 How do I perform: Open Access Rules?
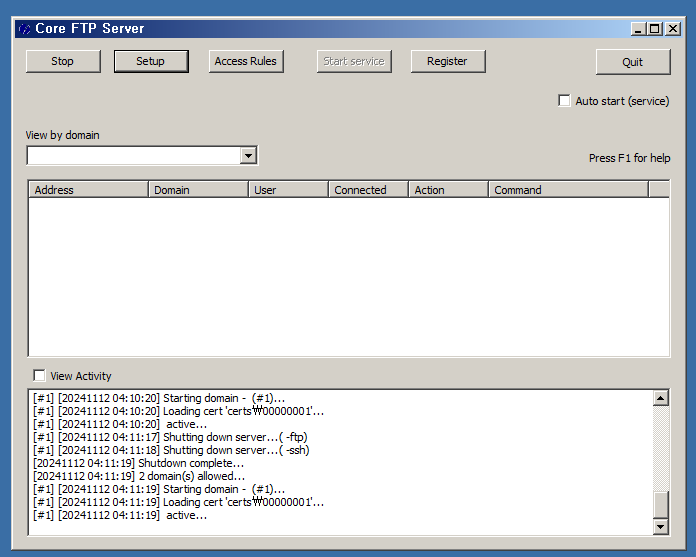[246, 61]
